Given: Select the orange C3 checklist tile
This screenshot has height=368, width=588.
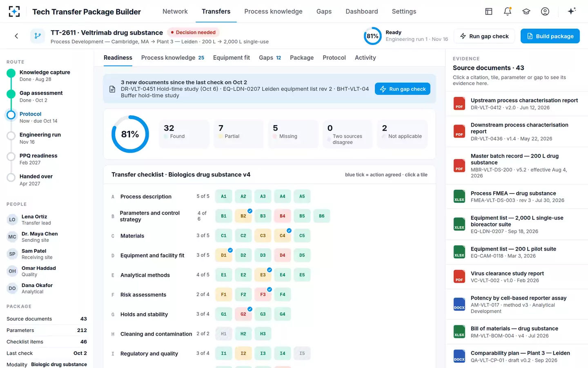Looking at the screenshot, I should (263, 236).
